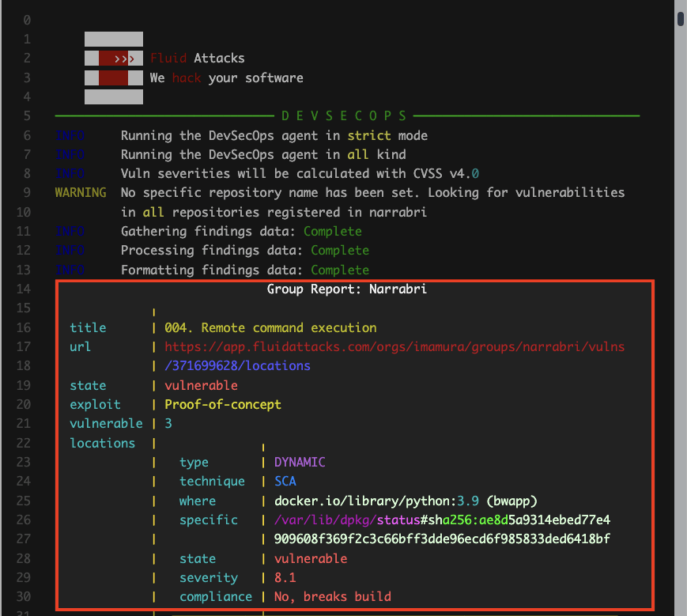Image resolution: width=687 pixels, height=616 pixels.
Task: Click the 'specific' field label
Action: 209,520
